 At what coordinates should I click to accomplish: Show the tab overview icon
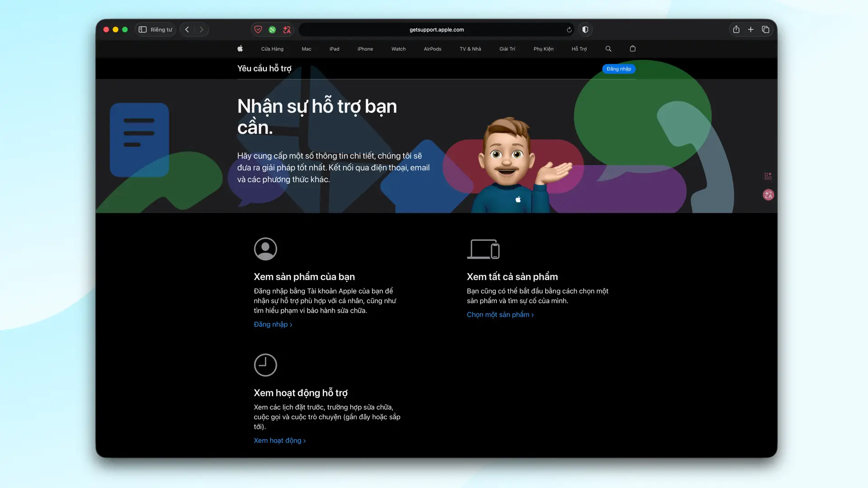pyautogui.click(x=765, y=29)
